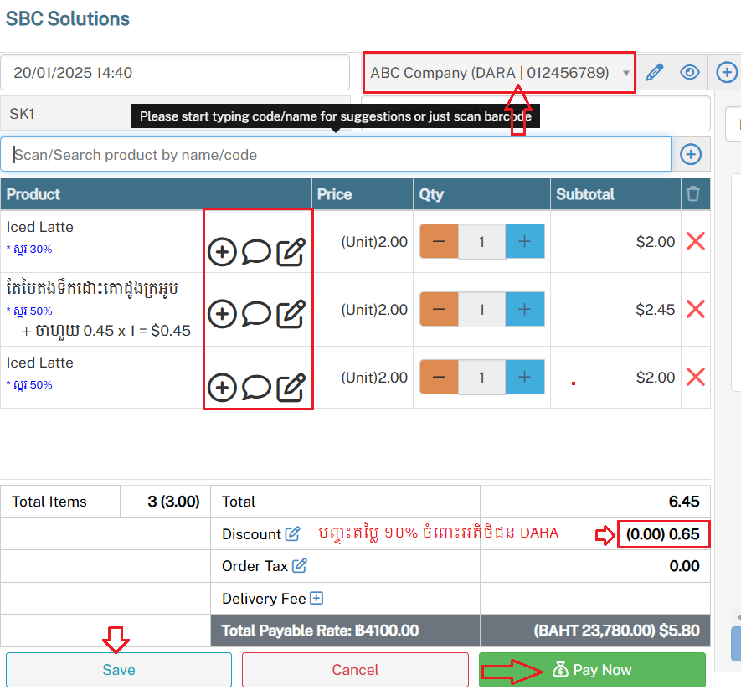Edit the Discount amount
The height and width of the screenshot is (700, 741).
point(292,533)
